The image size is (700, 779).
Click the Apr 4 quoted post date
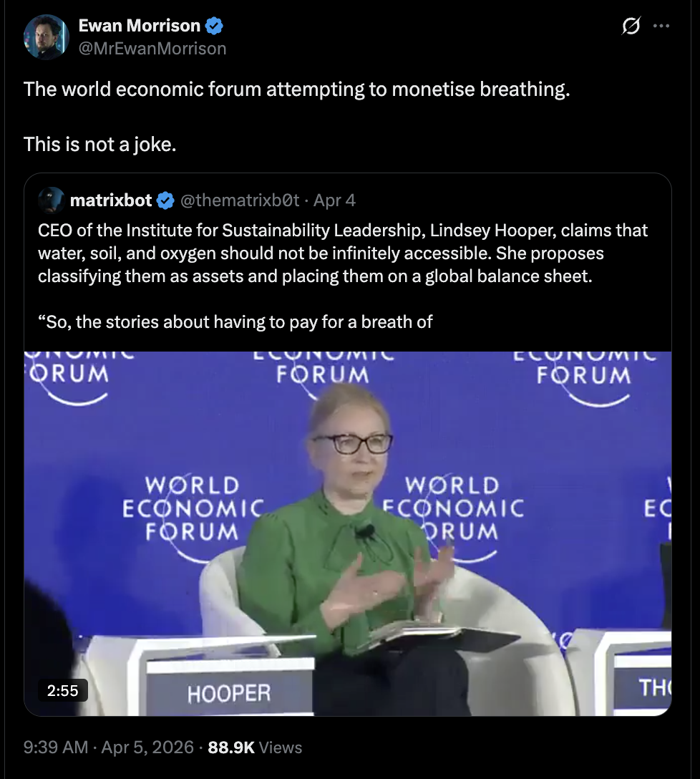pos(334,200)
